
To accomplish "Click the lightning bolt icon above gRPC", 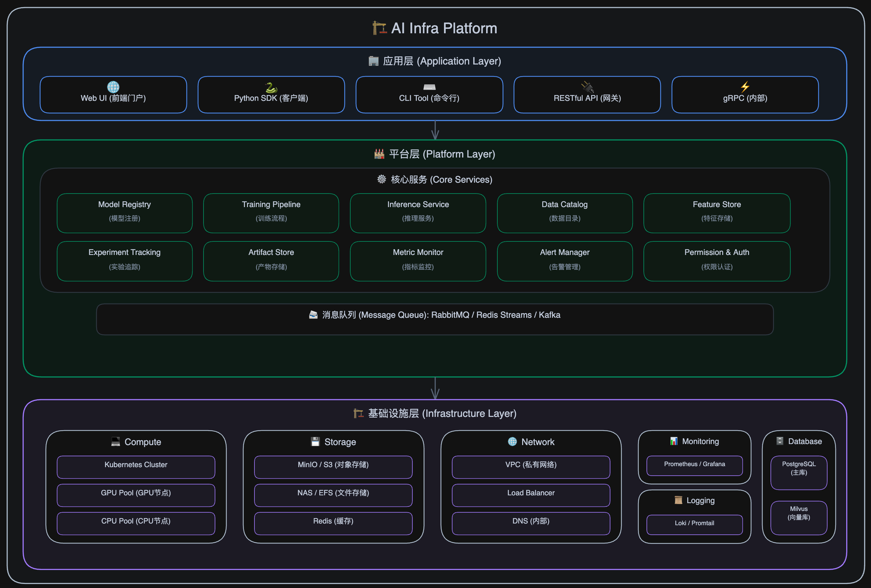I will 745,87.
